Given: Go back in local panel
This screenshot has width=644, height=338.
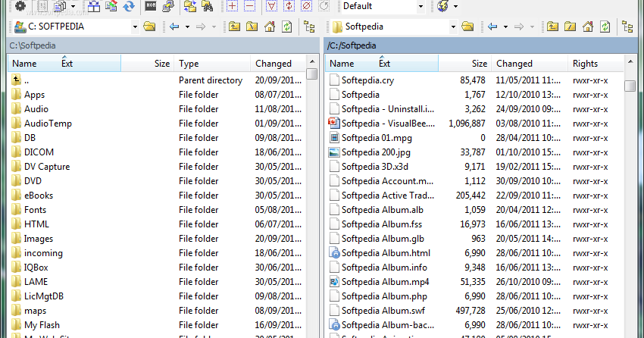Looking at the screenshot, I should tap(174, 27).
